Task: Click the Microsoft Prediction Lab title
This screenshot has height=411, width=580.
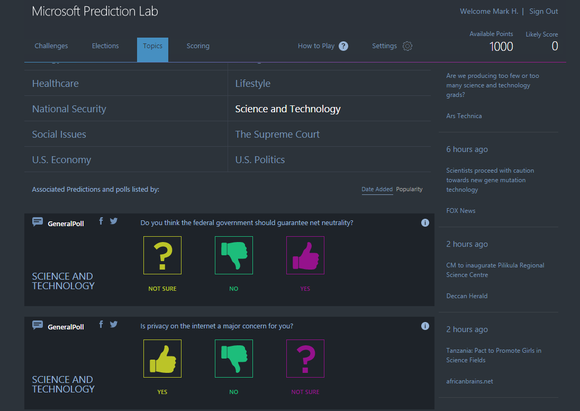Action: click(95, 11)
